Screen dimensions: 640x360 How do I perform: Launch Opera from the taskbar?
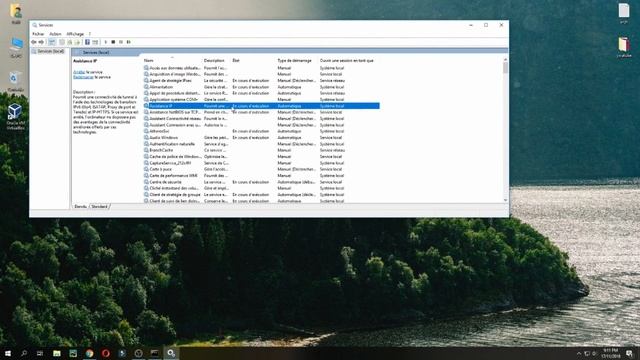click(106, 353)
